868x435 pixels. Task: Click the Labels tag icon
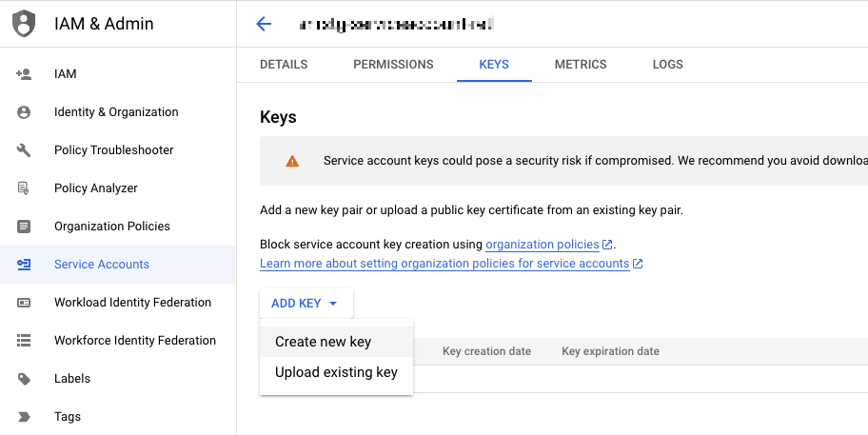[24, 379]
